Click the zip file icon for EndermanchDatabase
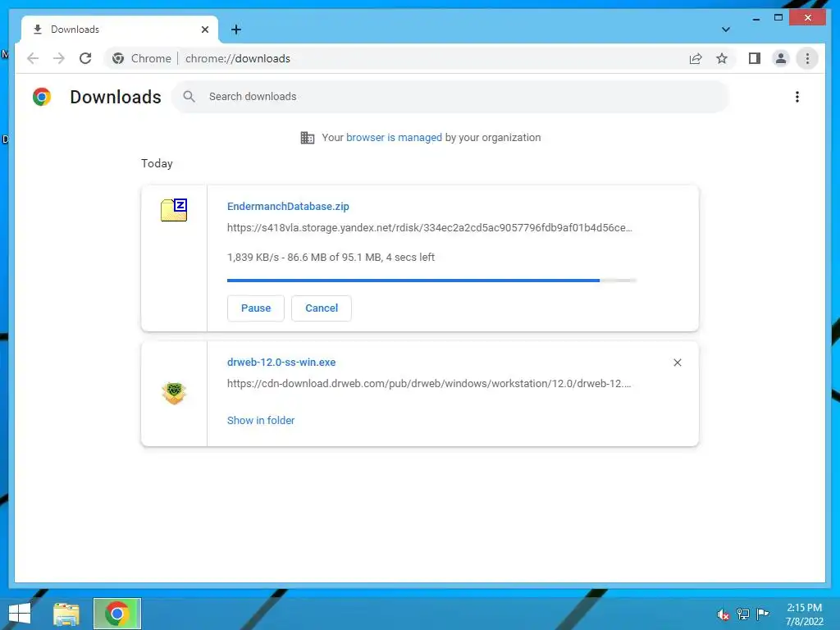The height and width of the screenshot is (630, 840). [x=174, y=209]
